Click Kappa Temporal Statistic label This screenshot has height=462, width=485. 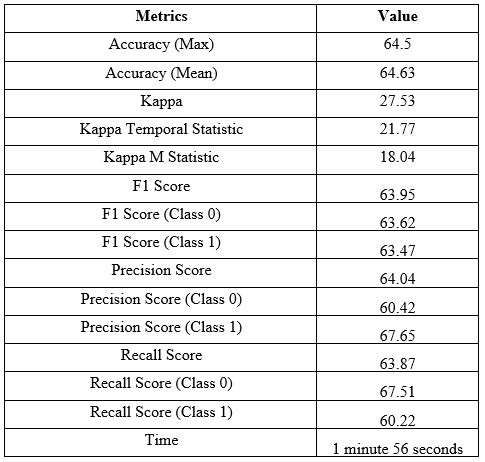pos(161,129)
